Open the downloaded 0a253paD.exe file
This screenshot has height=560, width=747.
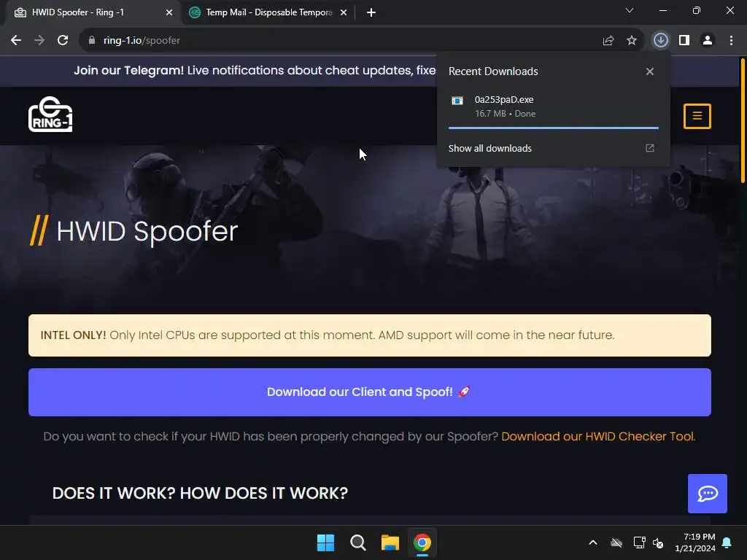click(x=553, y=106)
